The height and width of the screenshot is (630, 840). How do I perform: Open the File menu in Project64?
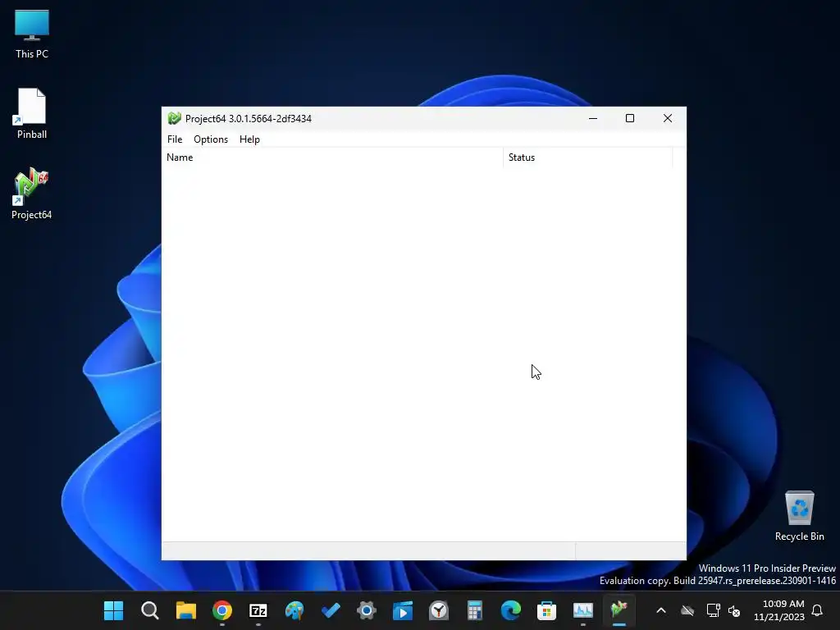tap(175, 139)
